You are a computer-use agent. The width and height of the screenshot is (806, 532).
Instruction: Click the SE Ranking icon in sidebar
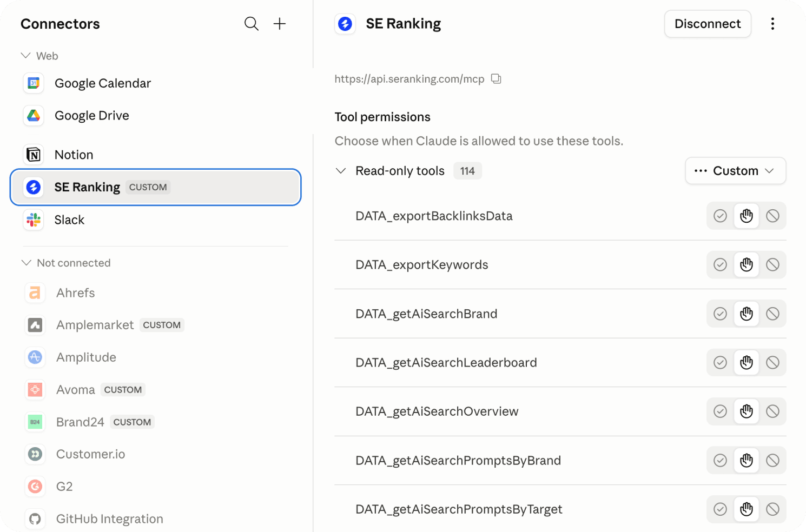pyautogui.click(x=34, y=187)
